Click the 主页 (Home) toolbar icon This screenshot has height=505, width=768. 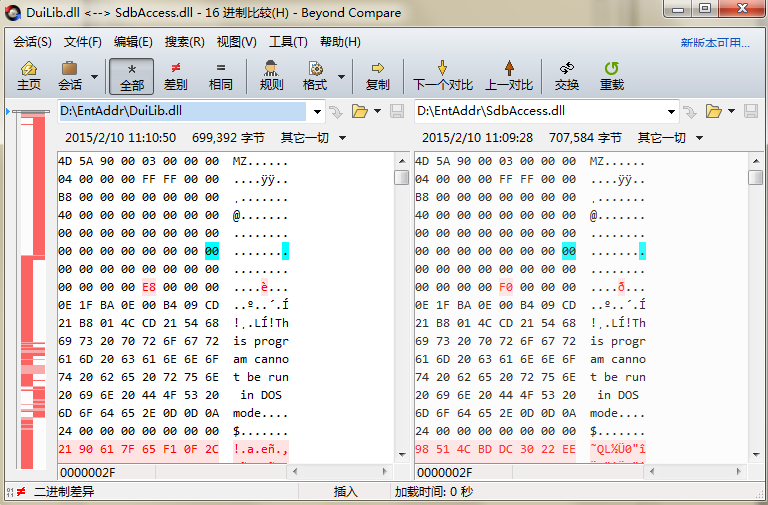coord(29,76)
